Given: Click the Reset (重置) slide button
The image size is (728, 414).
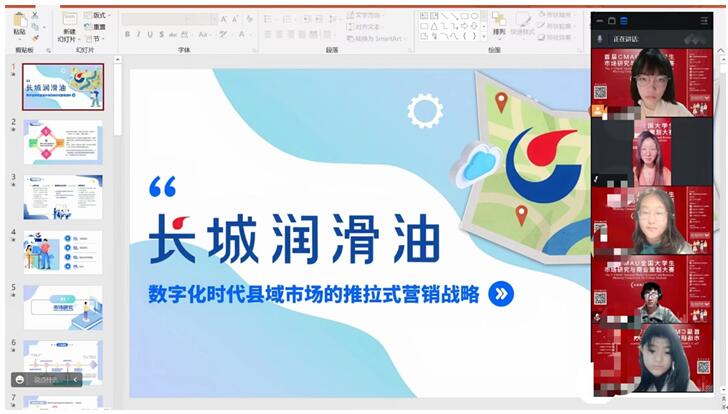Looking at the screenshot, I should pos(95,27).
